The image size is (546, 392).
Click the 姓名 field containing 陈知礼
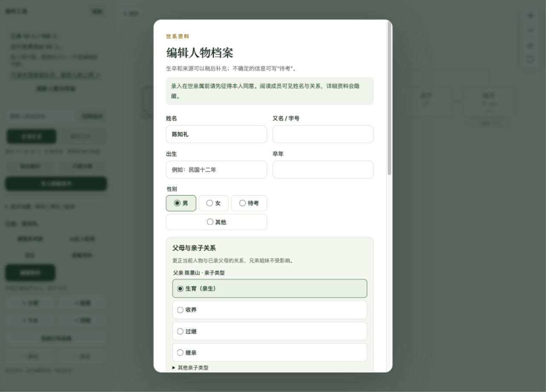(216, 134)
